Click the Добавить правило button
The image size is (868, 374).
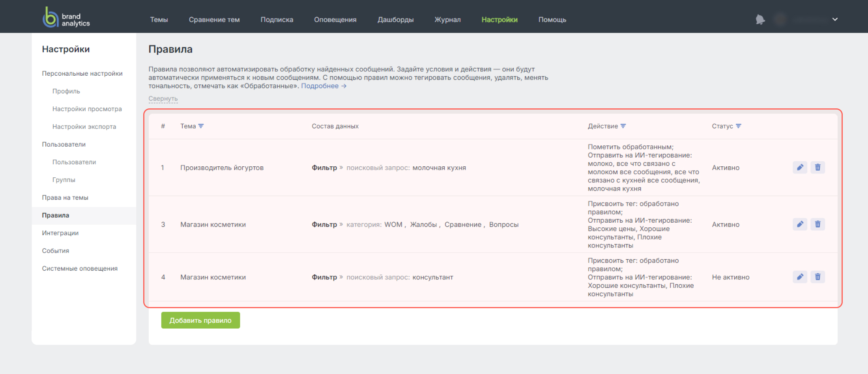coord(200,320)
